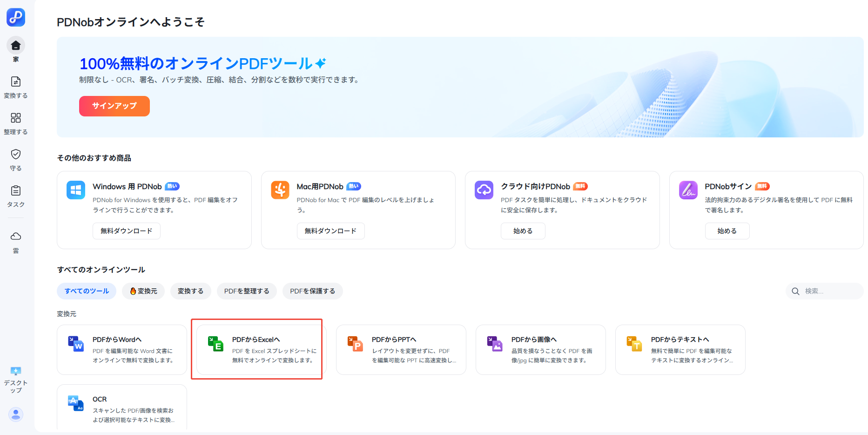Click 始める under PDNobサイン
868x435 pixels.
[727, 231]
